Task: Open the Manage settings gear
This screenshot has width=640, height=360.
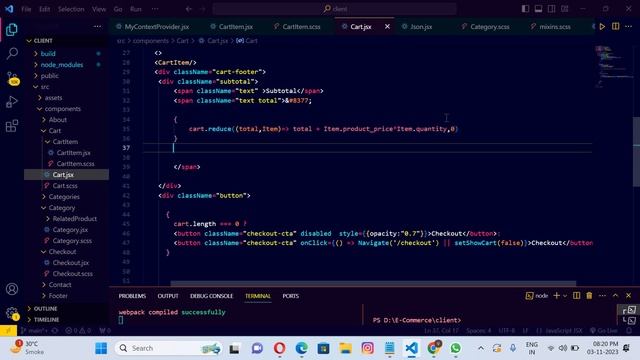Action: click(x=12, y=313)
